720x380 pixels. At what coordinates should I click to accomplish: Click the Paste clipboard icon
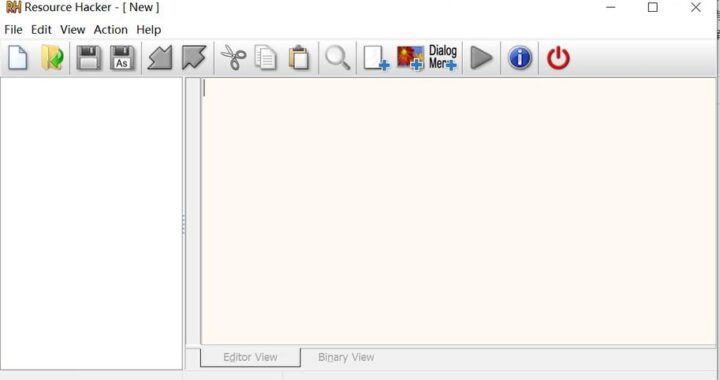coord(299,58)
